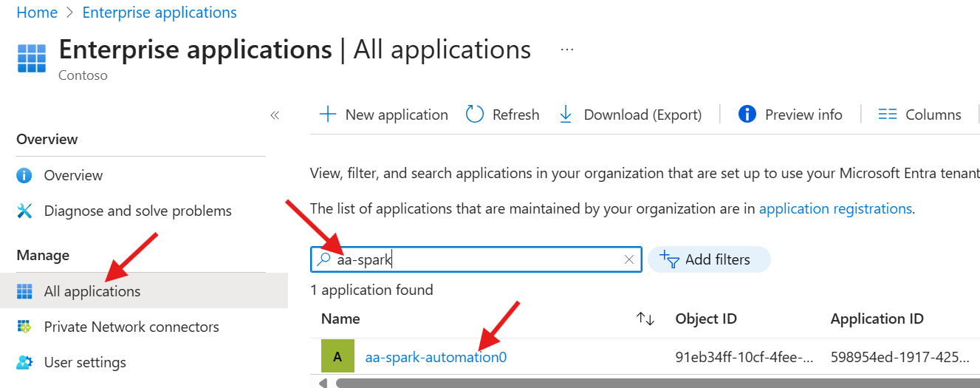Click the New application plus icon
Image resolution: width=980 pixels, height=388 pixels.
coord(326,115)
